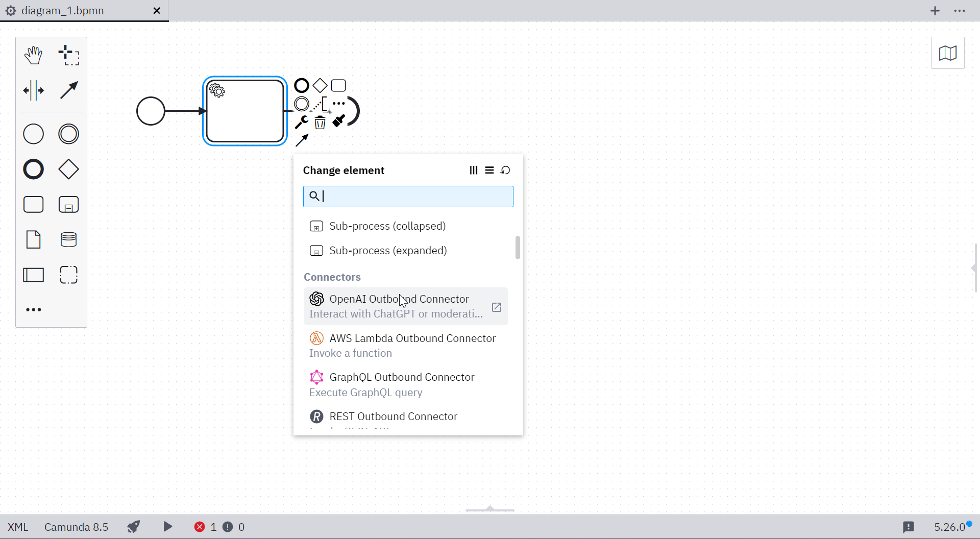980x539 pixels.
Task: Click the deploy rocket icon in the status bar
Action: tap(134, 526)
